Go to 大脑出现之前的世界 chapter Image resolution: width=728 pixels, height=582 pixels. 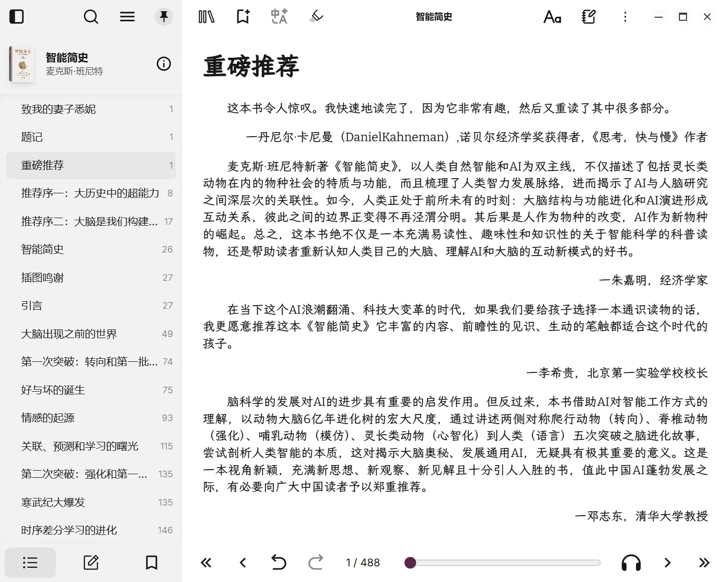pyautogui.click(x=69, y=334)
